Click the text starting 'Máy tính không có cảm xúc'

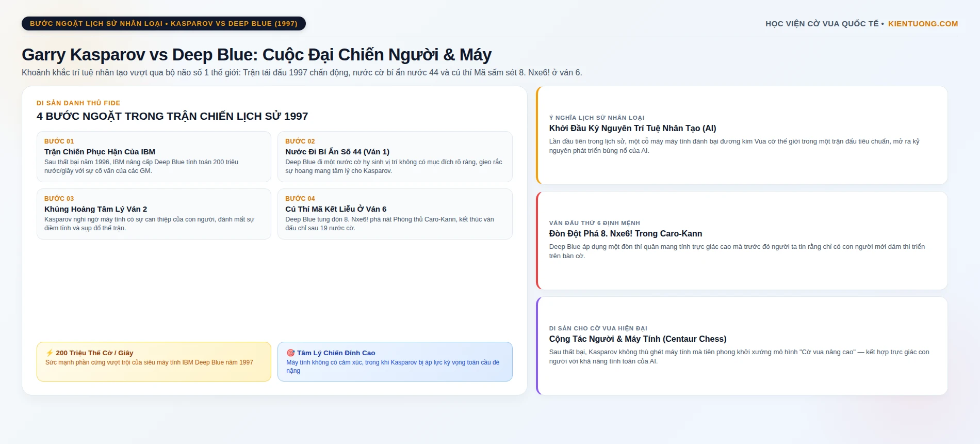coord(393,367)
